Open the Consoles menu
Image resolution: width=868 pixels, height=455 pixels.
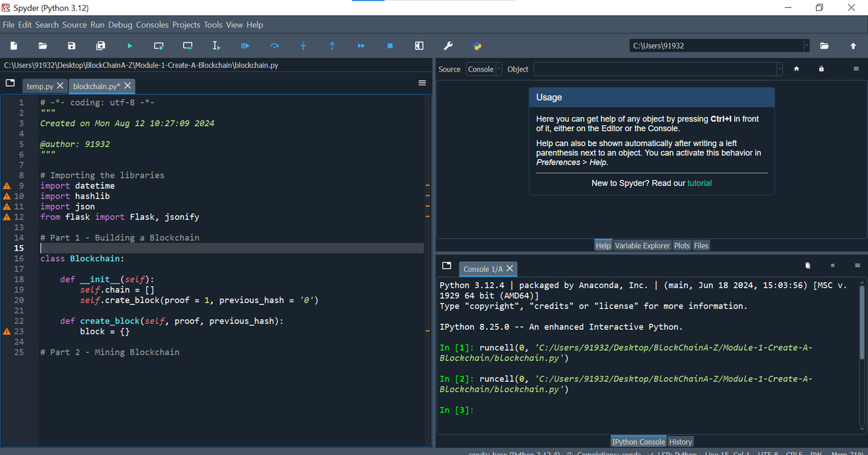[153, 25]
